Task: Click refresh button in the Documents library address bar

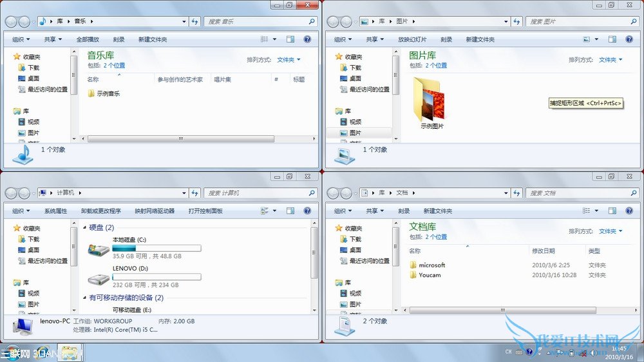Action: click(x=516, y=193)
